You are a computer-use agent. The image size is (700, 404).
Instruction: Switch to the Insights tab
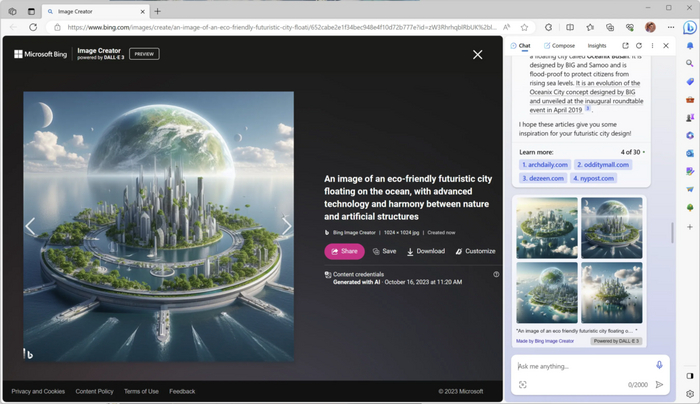596,45
